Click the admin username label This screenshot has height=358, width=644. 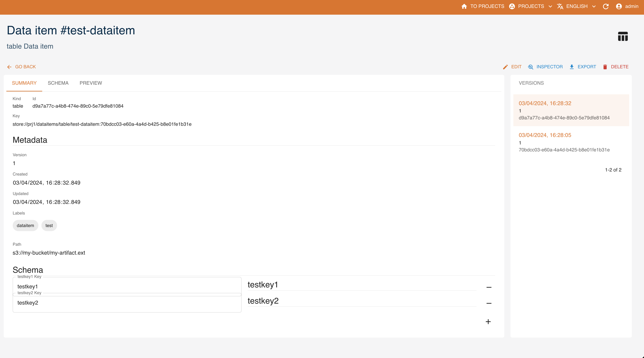(632, 6)
